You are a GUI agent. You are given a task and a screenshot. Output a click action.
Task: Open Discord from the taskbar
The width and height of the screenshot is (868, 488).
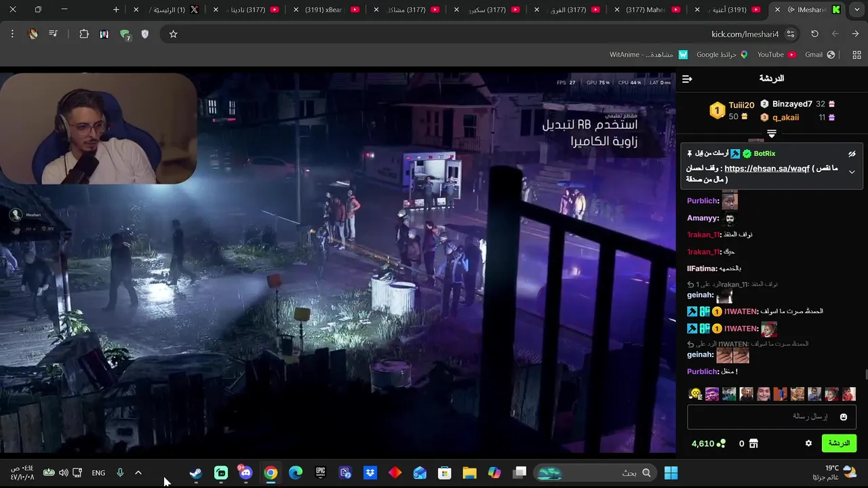[245, 473]
